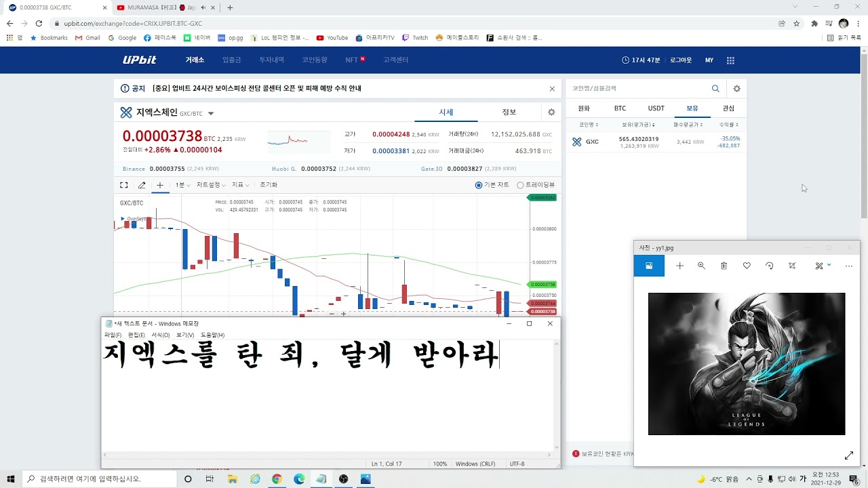Viewport: 868px width, 488px height.
Task: Photos app: open the crop tool
Action: click(792, 266)
